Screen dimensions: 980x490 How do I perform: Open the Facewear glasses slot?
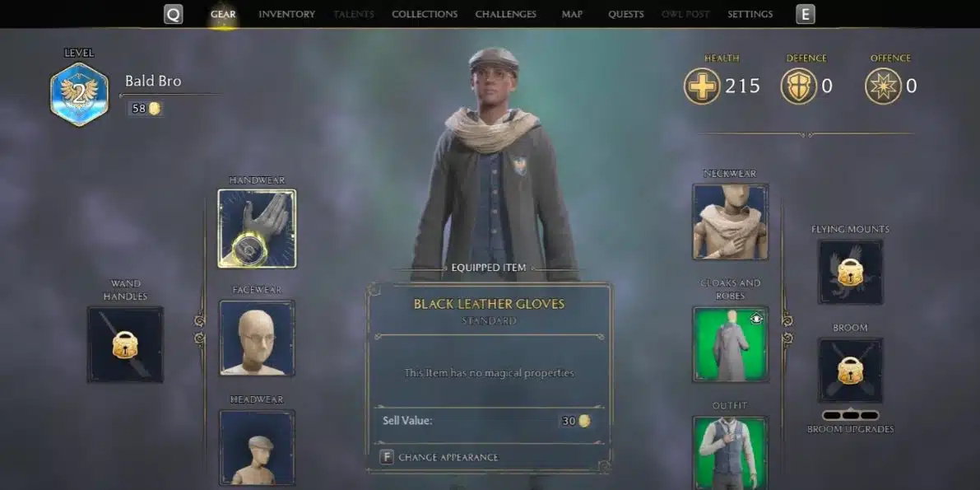coord(257,338)
